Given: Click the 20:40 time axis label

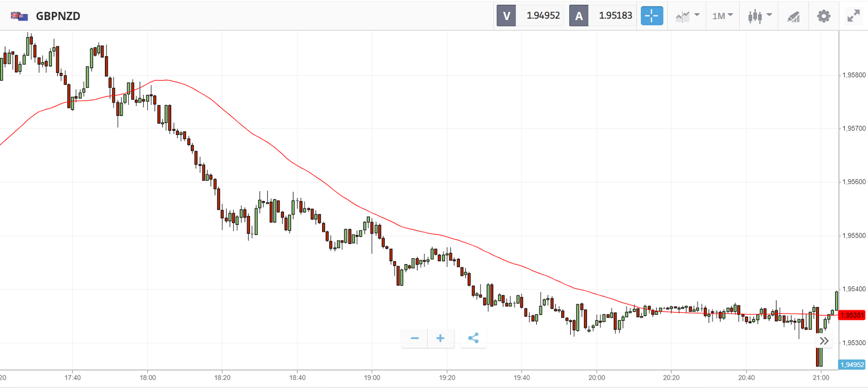Looking at the screenshot, I should click(x=746, y=377).
